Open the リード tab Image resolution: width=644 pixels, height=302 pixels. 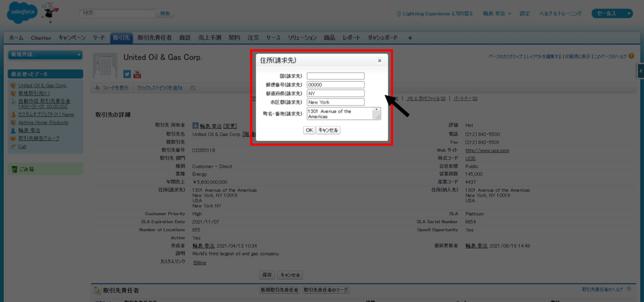click(99, 38)
